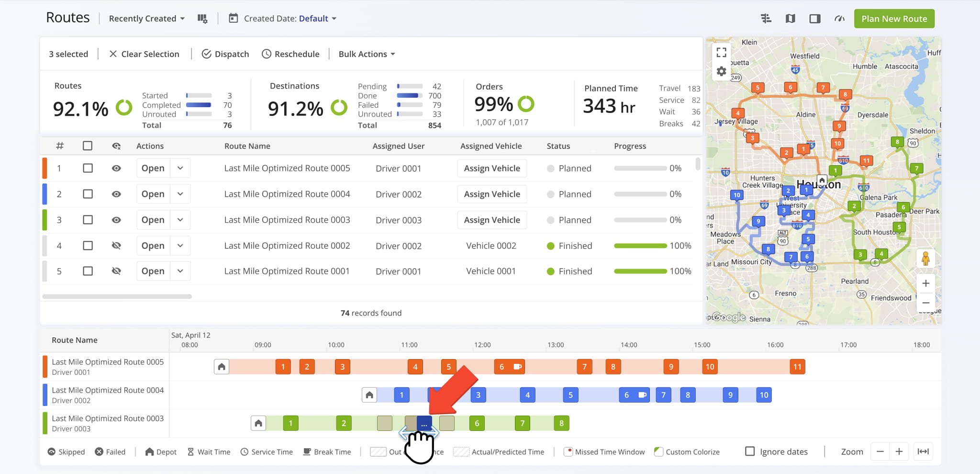Open the speedometer dashboard icon
The image size is (980, 474).
point(839,19)
